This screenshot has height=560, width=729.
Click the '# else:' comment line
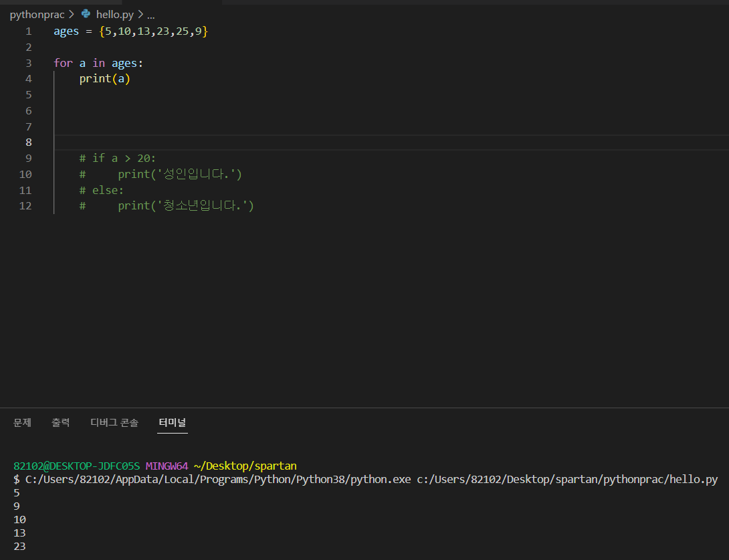coord(102,190)
